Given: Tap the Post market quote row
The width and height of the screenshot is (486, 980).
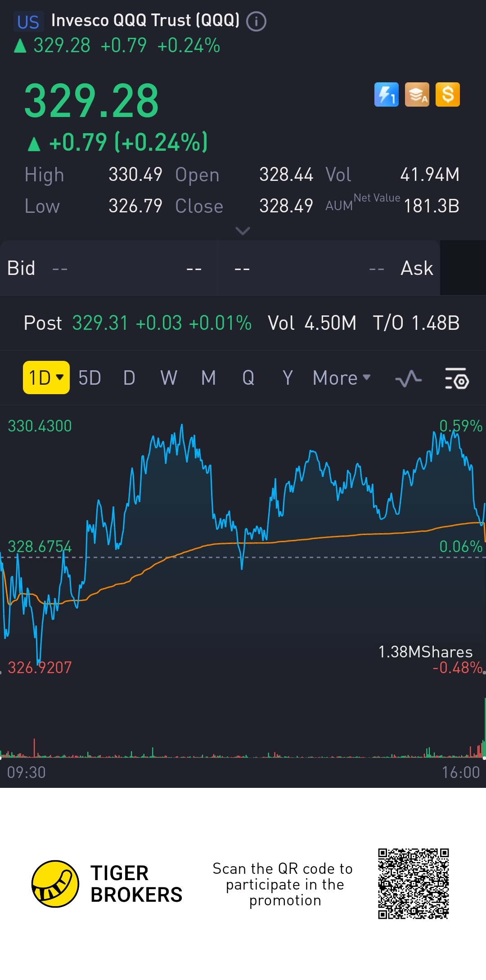Looking at the screenshot, I should 242,323.
